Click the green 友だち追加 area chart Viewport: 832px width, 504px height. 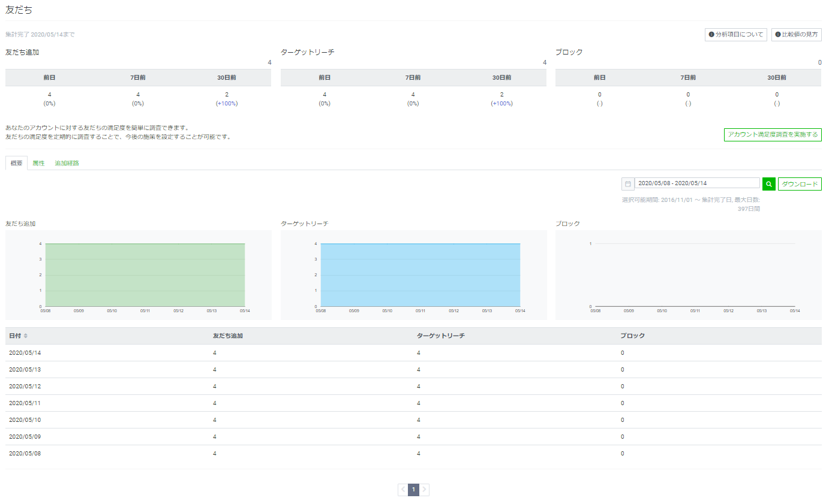(x=145, y=275)
